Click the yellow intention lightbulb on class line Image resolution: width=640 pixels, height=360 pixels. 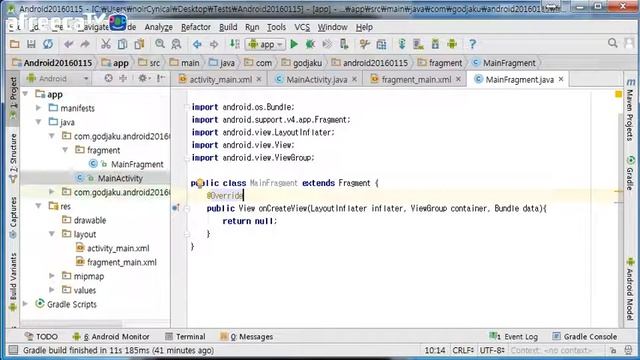(200, 183)
